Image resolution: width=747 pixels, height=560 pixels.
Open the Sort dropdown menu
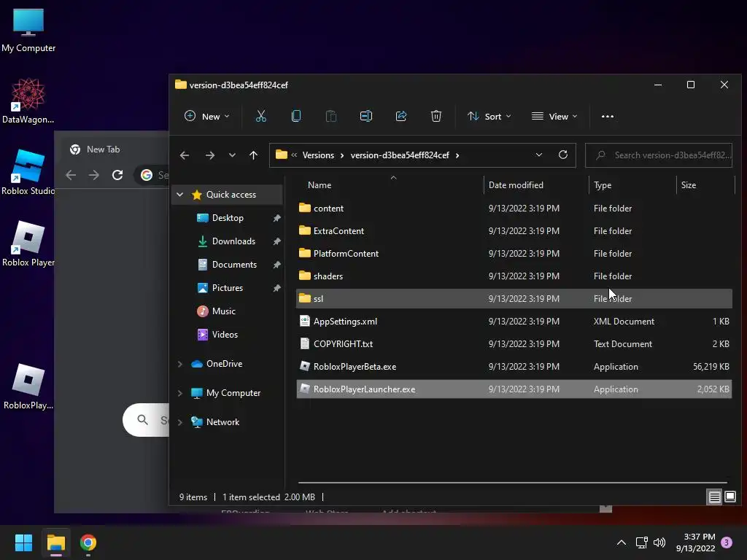pos(489,117)
